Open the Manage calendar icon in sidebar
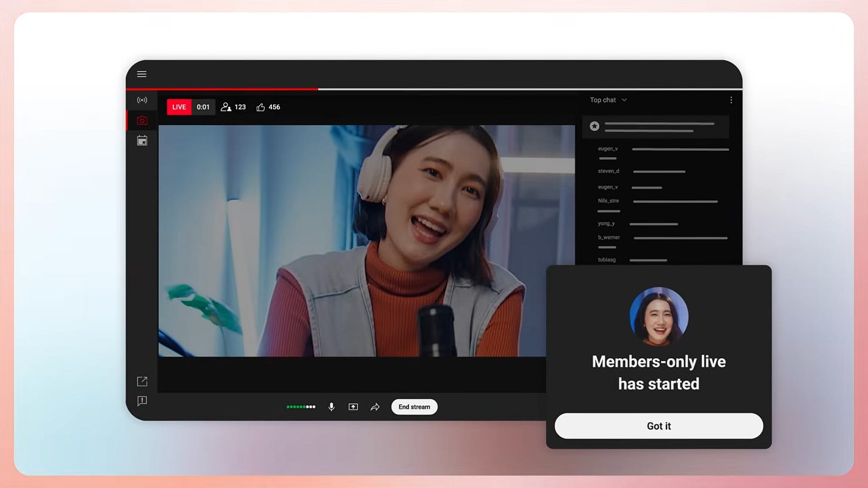 tap(142, 141)
